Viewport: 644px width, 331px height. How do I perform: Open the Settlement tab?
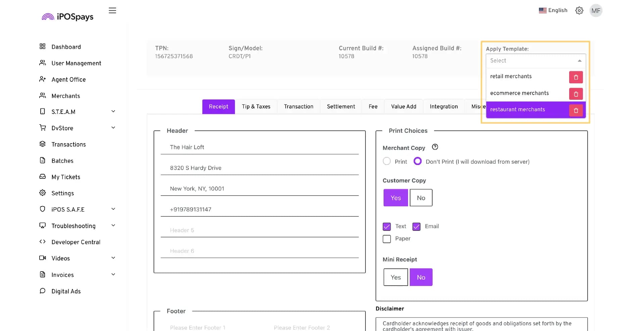pyautogui.click(x=341, y=107)
